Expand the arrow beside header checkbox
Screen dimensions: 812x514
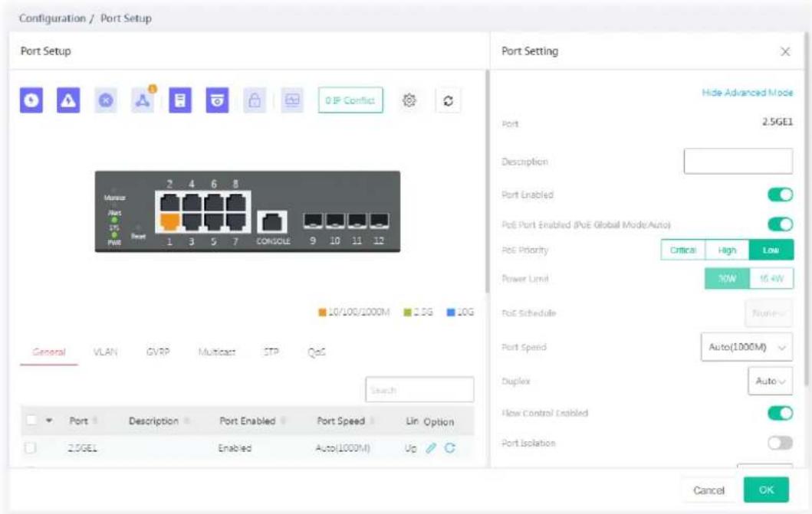tap(48, 421)
